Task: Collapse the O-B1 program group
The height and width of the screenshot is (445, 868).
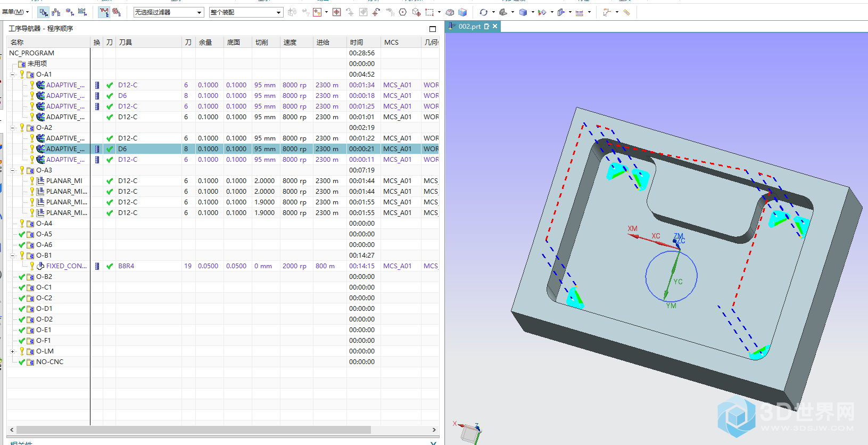Action: point(12,256)
